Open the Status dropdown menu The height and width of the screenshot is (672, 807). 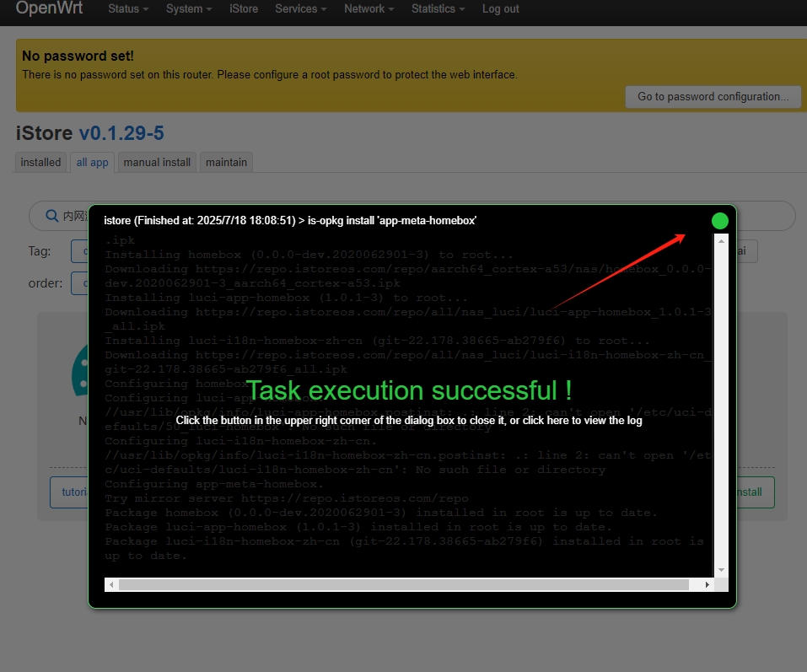pos(128,8)
